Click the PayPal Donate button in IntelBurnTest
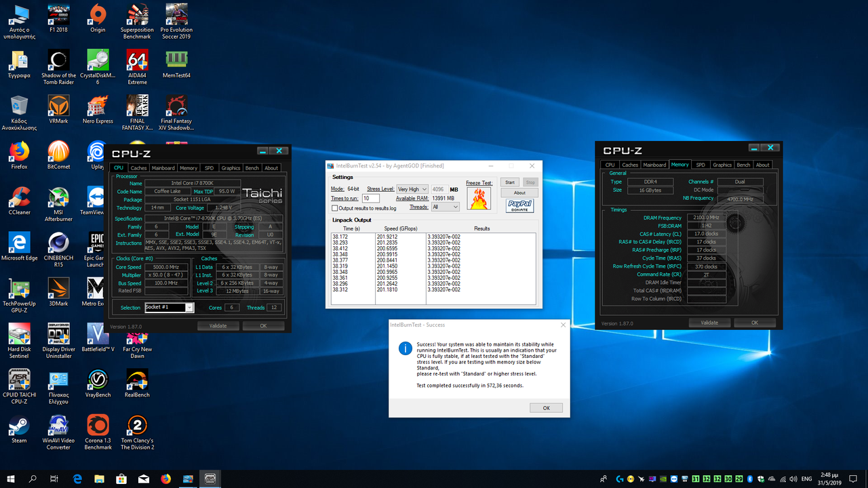 pos(519,206)
